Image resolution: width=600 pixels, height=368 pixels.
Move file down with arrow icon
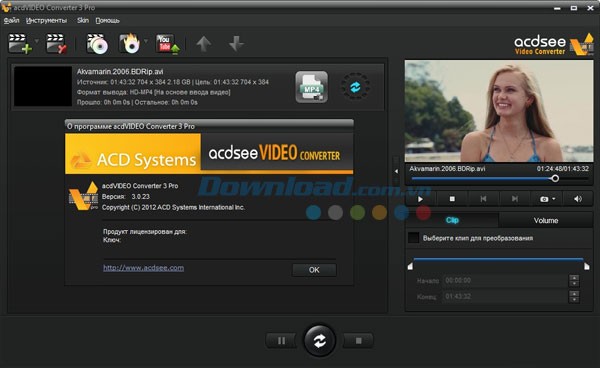pyautogui.click(x=236, y=44)
